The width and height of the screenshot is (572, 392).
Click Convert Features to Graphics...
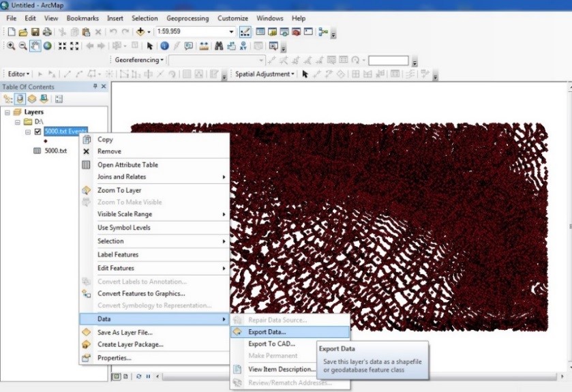[154, 294]
